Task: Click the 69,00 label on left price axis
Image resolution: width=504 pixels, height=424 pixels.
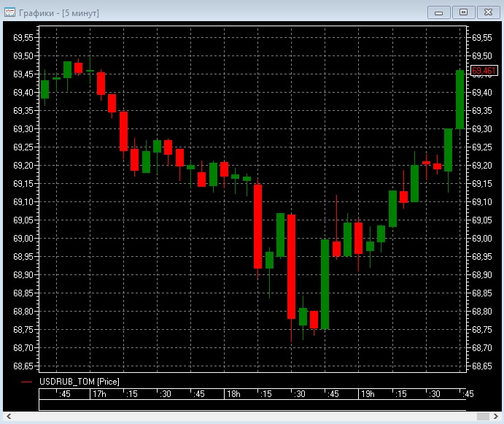Action: pos(23,239)
